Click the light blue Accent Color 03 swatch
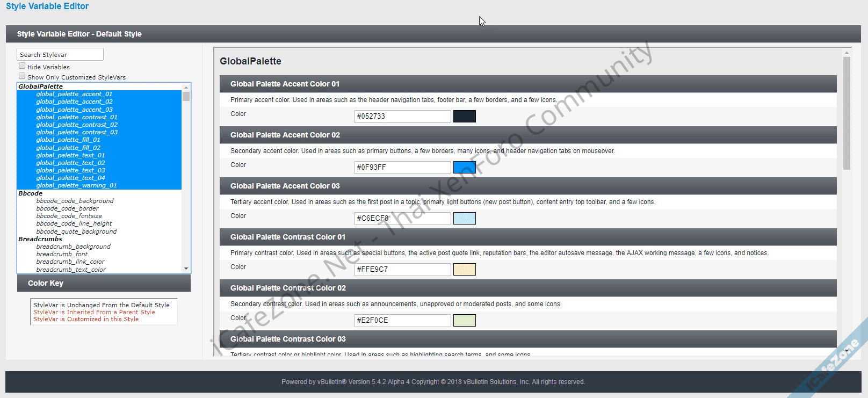Viewport: 868px width, 398px height. (464, 218)
